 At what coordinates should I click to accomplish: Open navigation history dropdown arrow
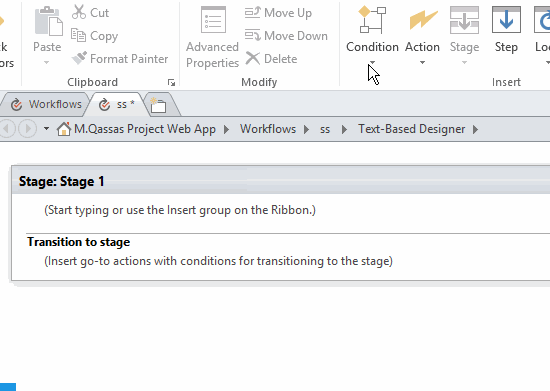46,129
